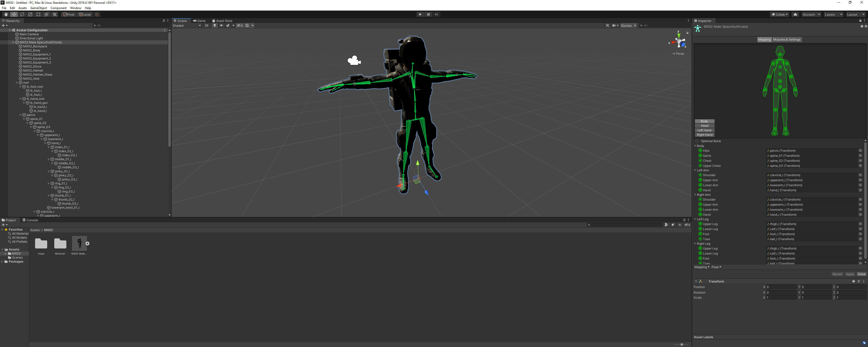Click the Revert button
Screen dimensions: 868x347
tap(837, 274)
